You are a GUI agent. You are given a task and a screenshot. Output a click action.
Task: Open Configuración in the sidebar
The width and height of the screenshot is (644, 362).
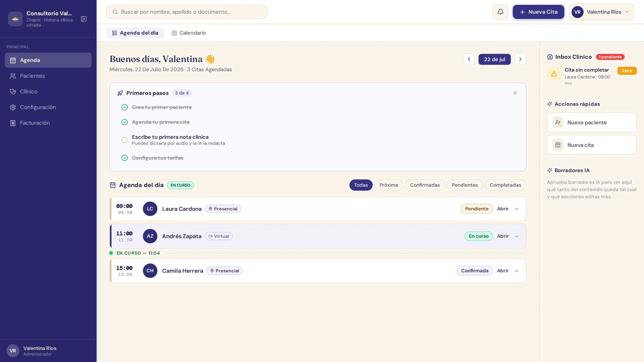[x=48, y=107]
